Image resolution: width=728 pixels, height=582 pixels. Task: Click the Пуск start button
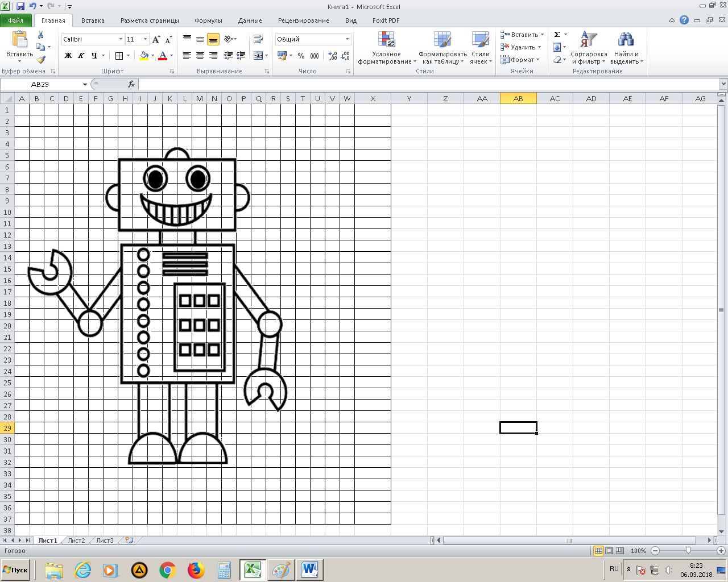pyautogui.click(x=15, y=570)
